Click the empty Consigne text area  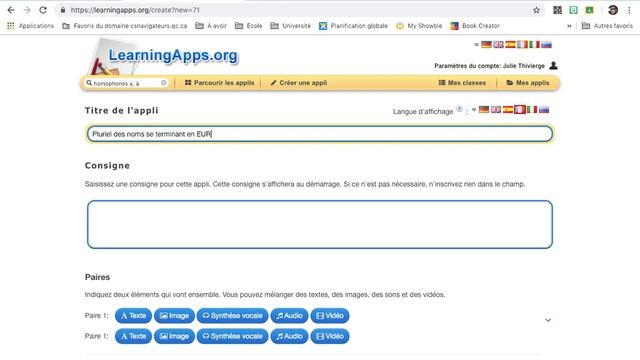320,224
